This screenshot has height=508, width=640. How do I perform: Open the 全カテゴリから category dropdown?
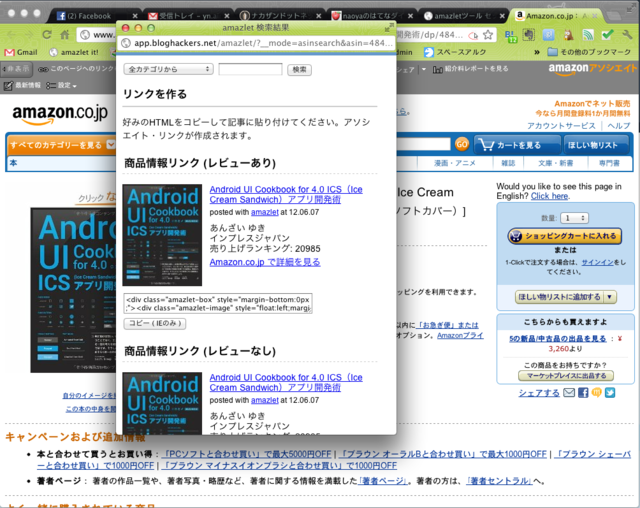[168, 69]
